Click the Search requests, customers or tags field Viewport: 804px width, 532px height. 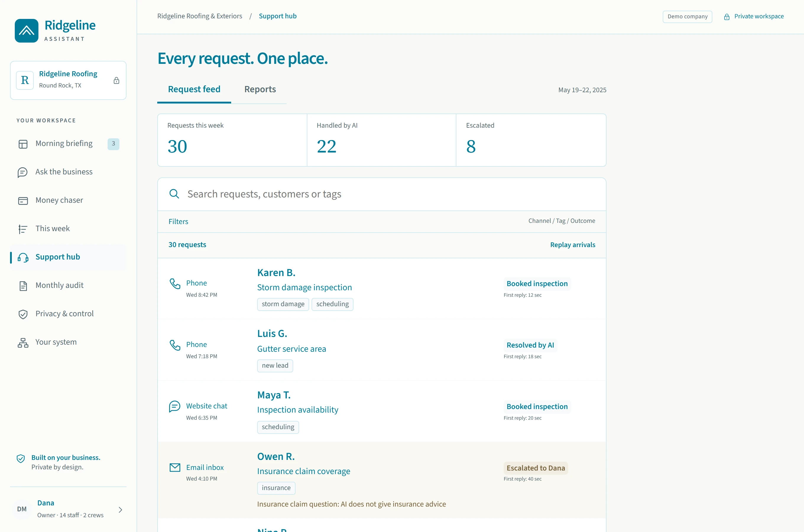382,194
